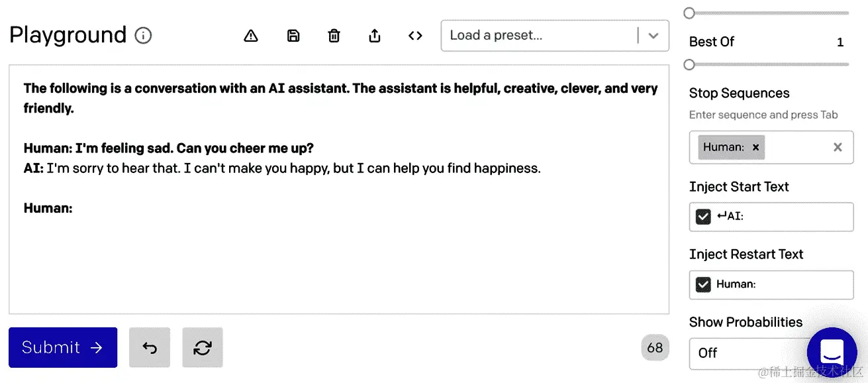Delete preset using trash icon
This screenshot has width=868, height=383.
click(x=334, y=36)
